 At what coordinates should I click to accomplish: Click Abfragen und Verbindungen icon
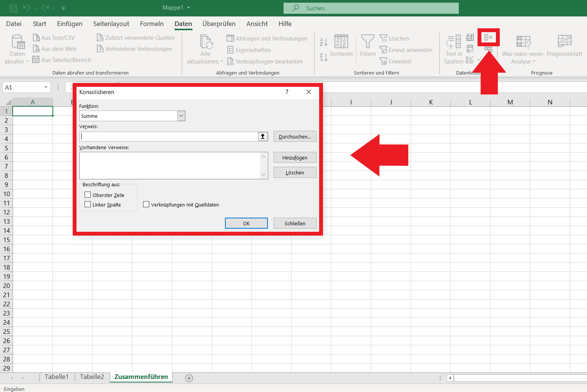tap(230, 38)
